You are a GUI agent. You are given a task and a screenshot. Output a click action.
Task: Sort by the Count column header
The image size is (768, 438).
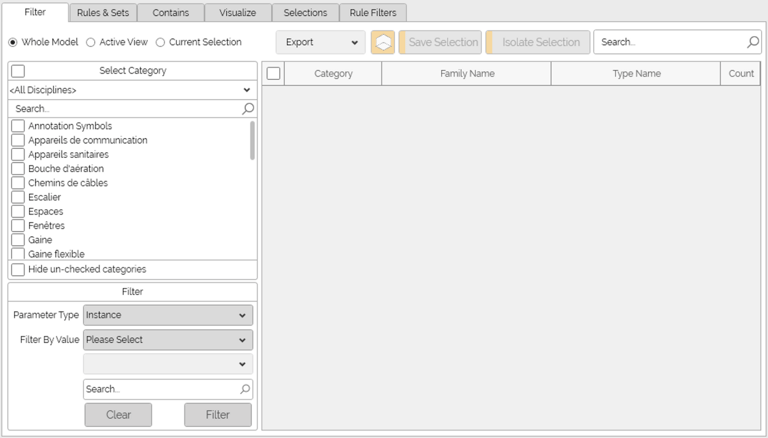(x=741, y=73)
